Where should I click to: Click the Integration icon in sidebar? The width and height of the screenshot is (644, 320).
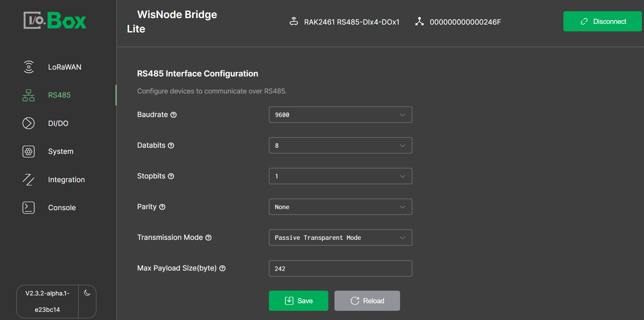click(x=29, y=179)
